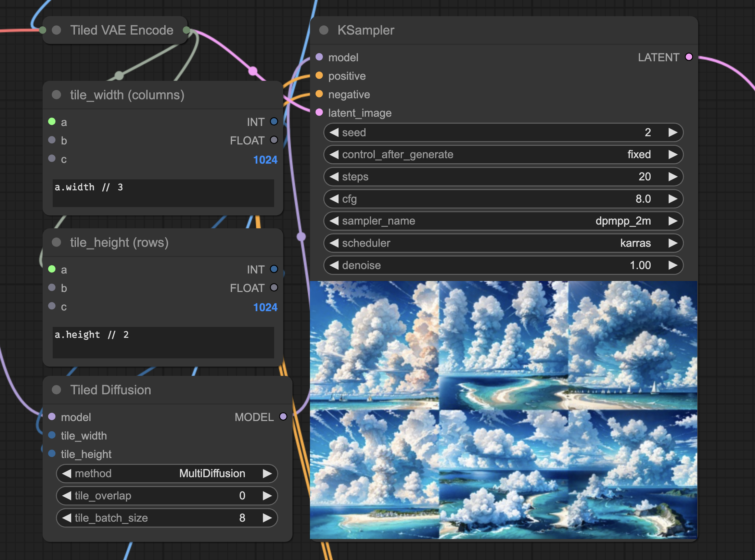Click the generated clouds preview image
The height and width of the screenshot is (560, 755).
coord(503,410)
